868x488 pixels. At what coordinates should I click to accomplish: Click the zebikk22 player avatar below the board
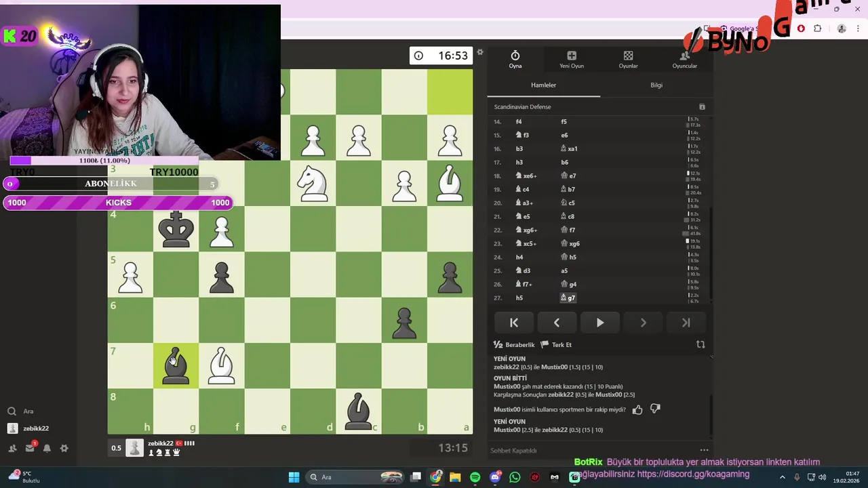tap(135, 447)
